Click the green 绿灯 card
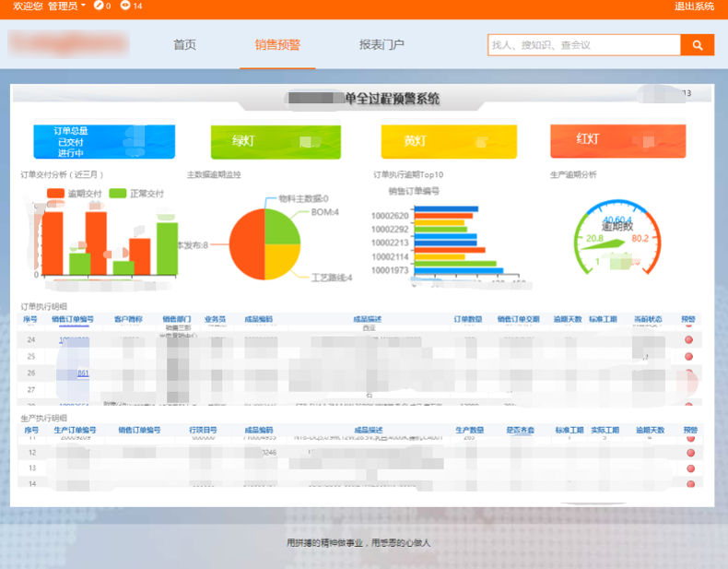 pos(276,141)
